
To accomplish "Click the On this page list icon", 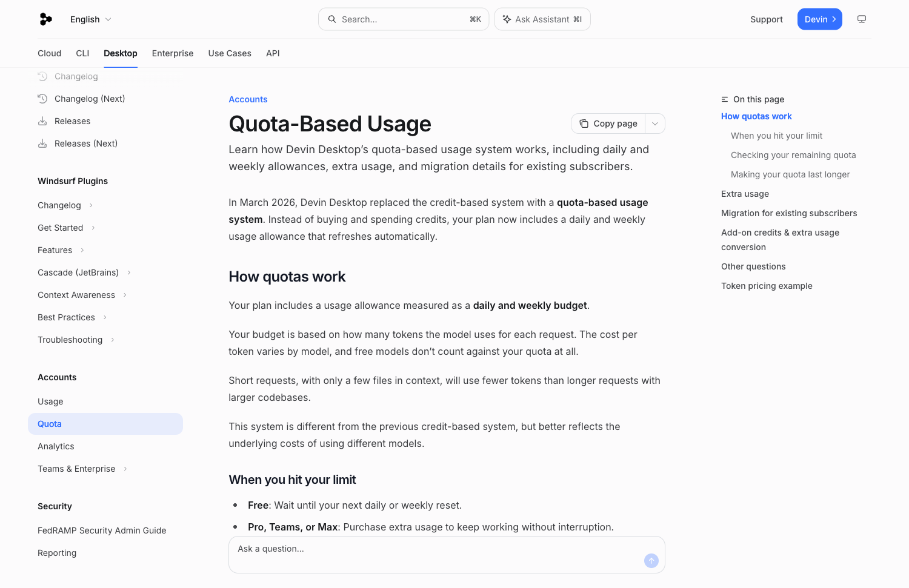I will [x=725, y=99].
